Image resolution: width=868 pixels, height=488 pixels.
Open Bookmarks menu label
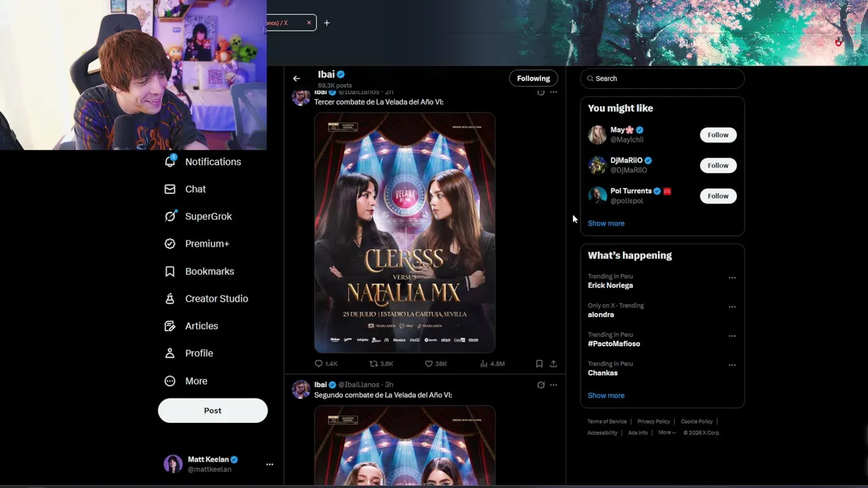tap(210, 271)
